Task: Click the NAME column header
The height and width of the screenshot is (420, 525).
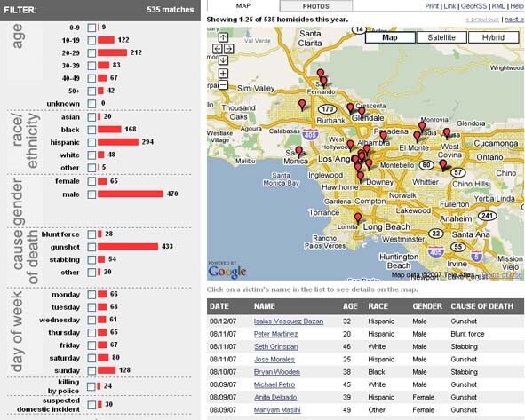Action: tap(264, 306)
